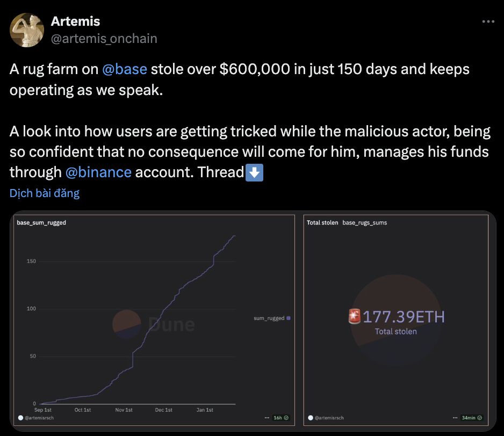
Task: Click the base_rugs_sums query title
Action: coord(364,223)
